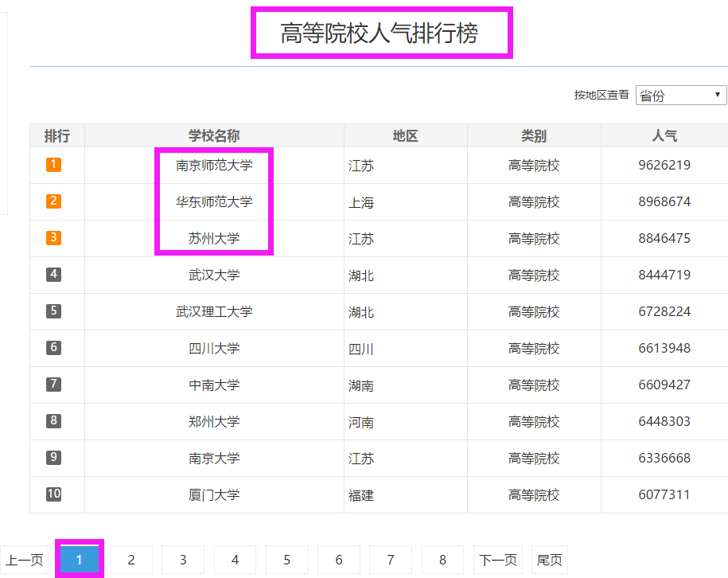Go to page 8
The height and width of the screenshot is (578, 728).
tap(442, 560)
